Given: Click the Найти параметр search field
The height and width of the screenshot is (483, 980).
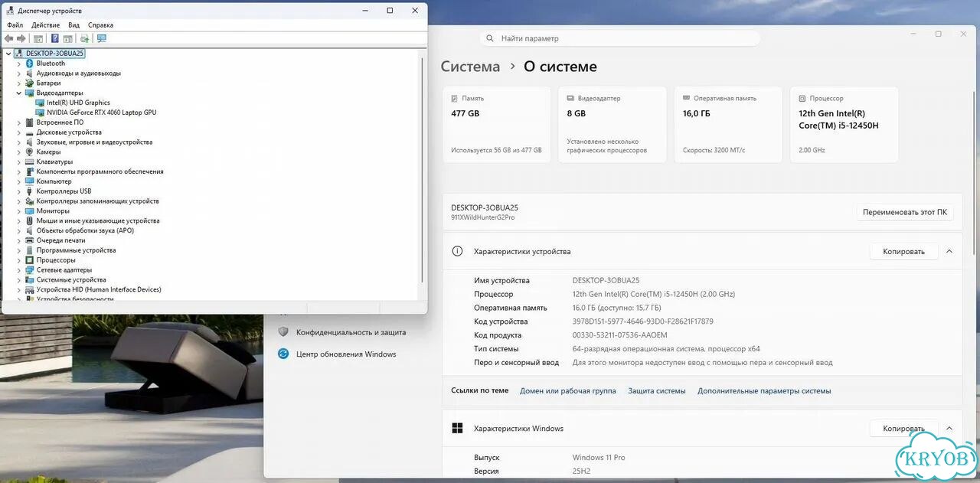Looking at the screenshot, I should [620, 38].
